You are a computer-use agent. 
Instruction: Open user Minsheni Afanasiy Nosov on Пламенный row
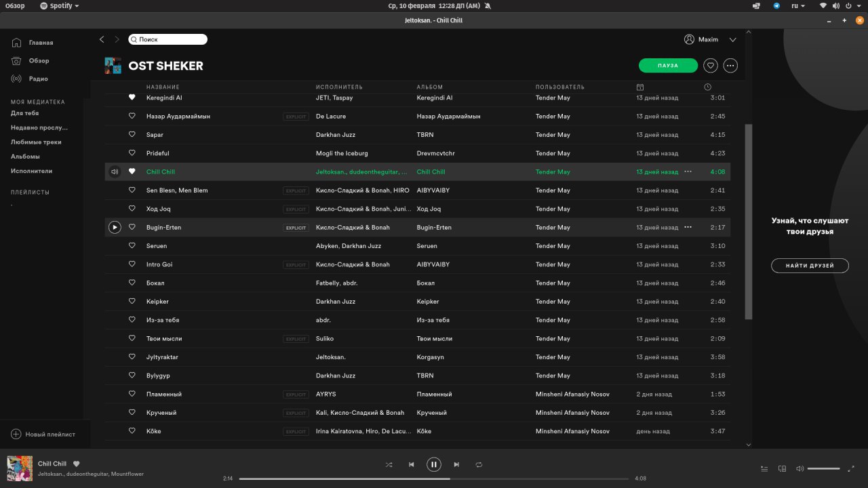pyautogui.click(x=572, y=394)
